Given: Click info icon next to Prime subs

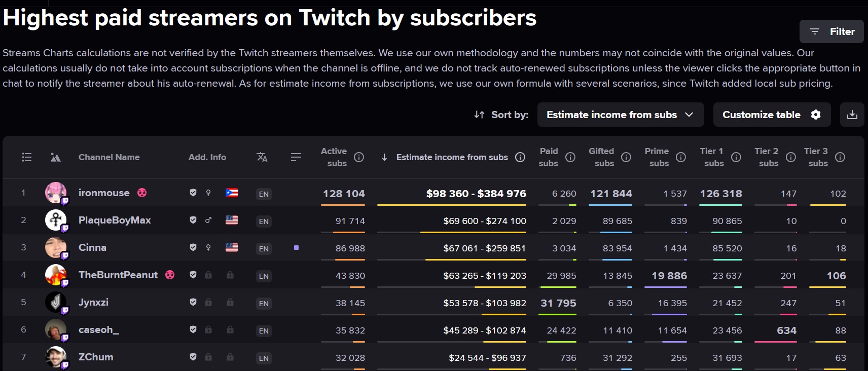Looking at the screenshot, I should pyautogui.click(x=681, y=157).
